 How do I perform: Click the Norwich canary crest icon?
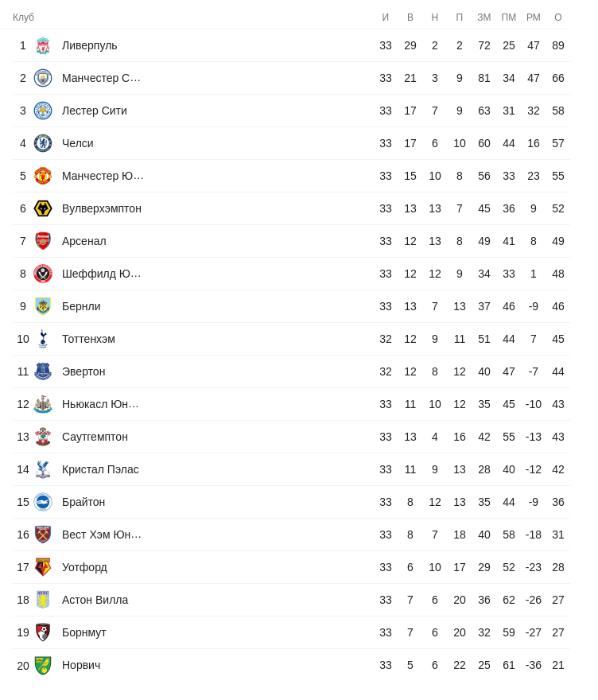[43, 665]
